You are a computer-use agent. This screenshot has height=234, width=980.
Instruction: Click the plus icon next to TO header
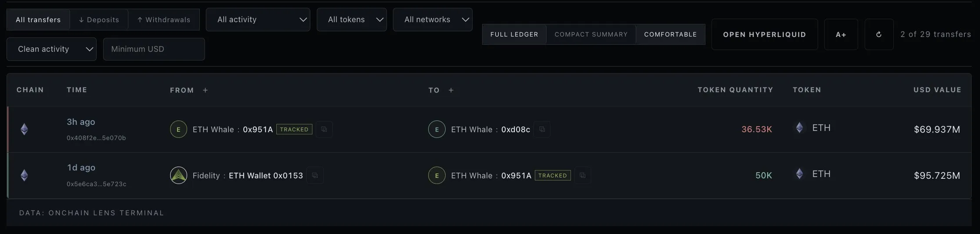coord(451,90)
